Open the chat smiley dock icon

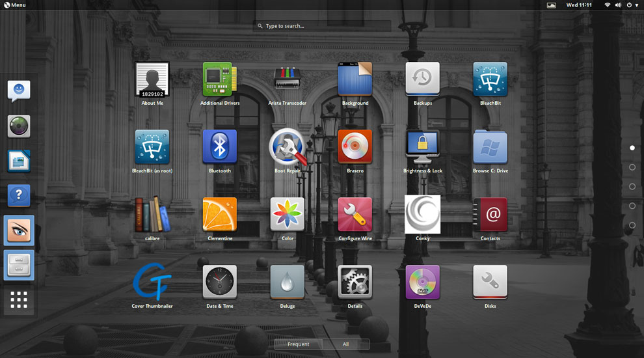click(x=19, y=91)
